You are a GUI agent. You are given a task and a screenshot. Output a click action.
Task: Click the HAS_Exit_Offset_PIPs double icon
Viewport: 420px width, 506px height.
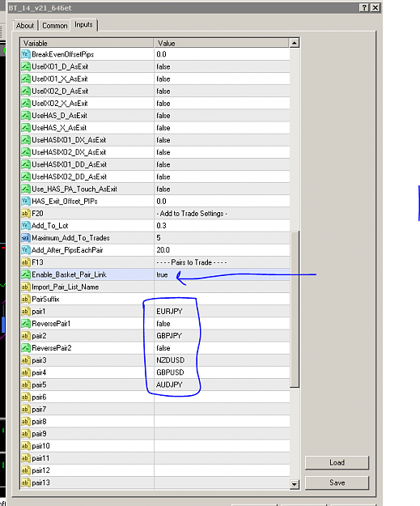pyautogui.click(x=25, y=202)
